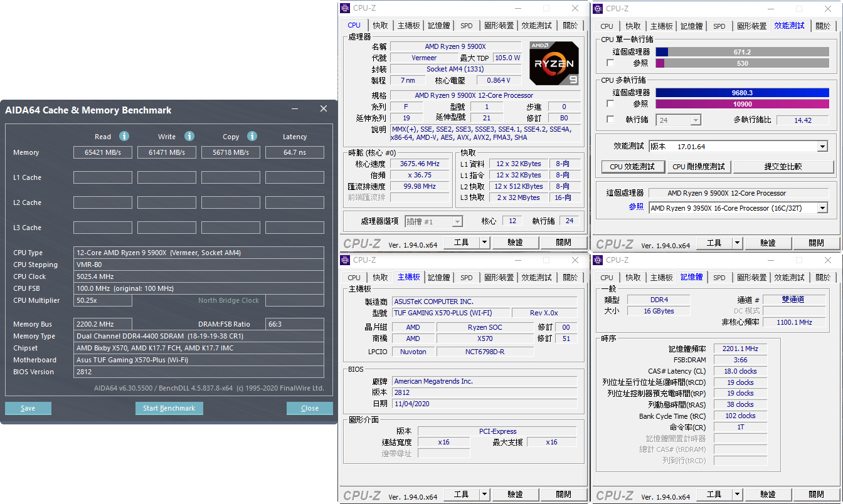
Task: Click uncore frequency value 1100.1 MHz
Action: (x=794, y=322)
